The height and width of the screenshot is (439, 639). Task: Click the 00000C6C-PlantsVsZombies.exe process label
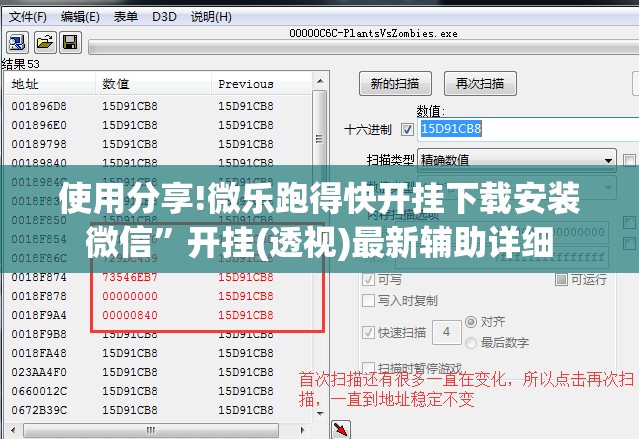(373, 33)
